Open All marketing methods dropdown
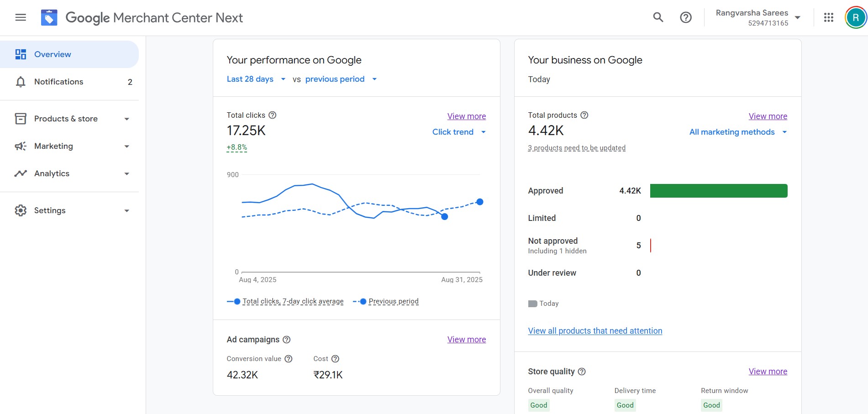 tap(738, 132)
